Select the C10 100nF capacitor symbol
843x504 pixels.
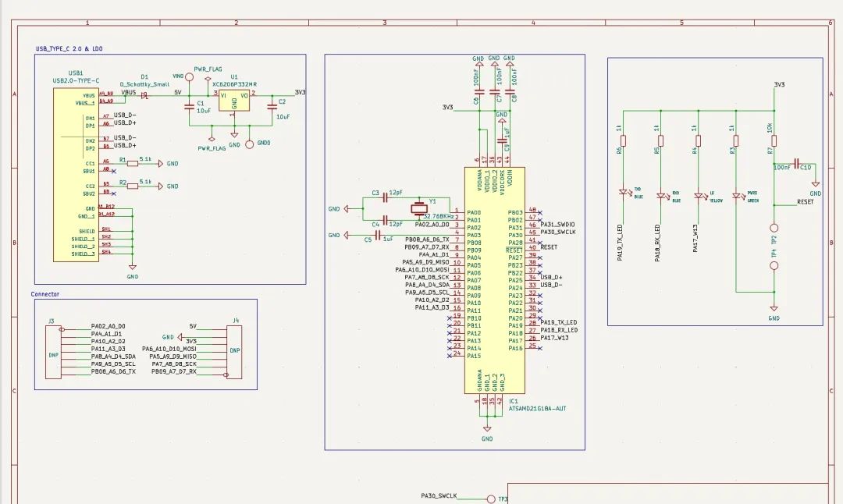(795, 167)
